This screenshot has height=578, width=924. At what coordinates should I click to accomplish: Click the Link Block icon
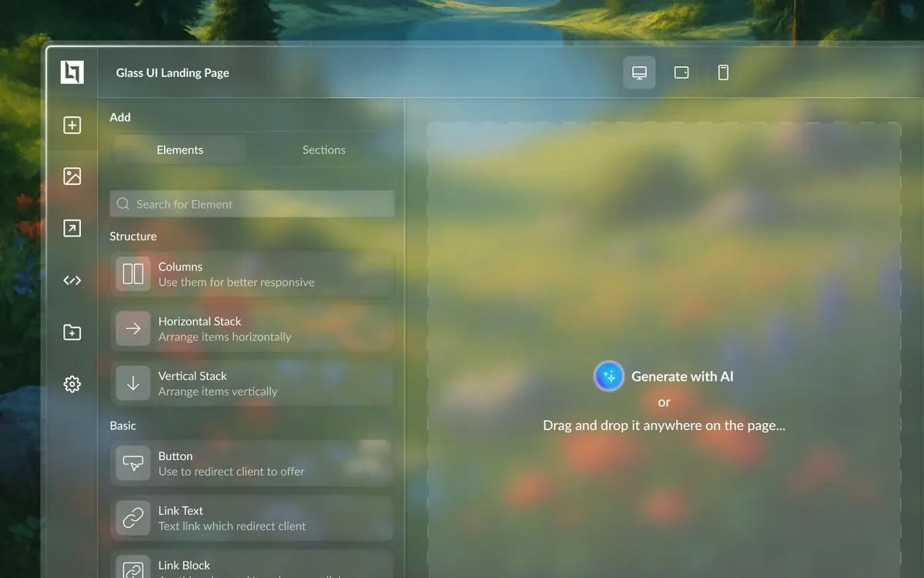[133, 567]
